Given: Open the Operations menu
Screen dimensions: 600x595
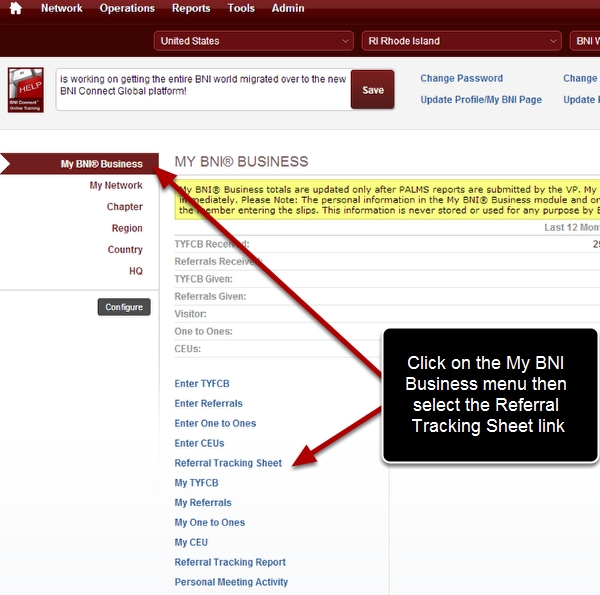Looking at the screenshot, I should click(127, 9).
